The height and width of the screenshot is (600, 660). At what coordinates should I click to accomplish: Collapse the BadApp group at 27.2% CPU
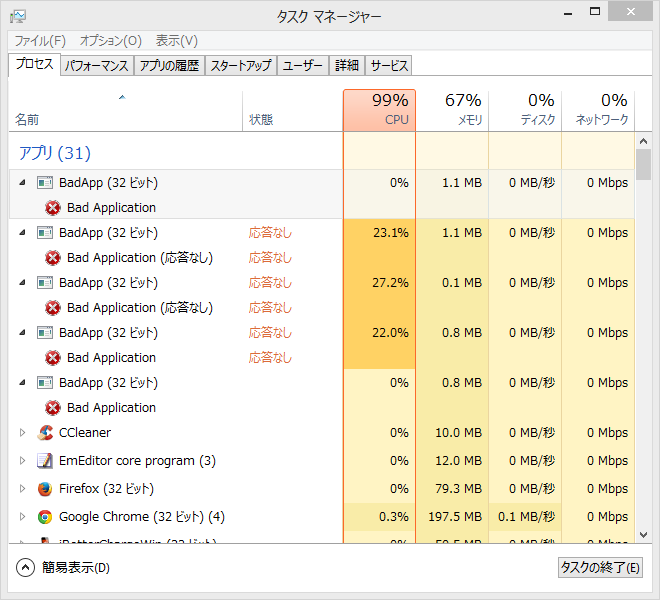[x=22, y=283]
